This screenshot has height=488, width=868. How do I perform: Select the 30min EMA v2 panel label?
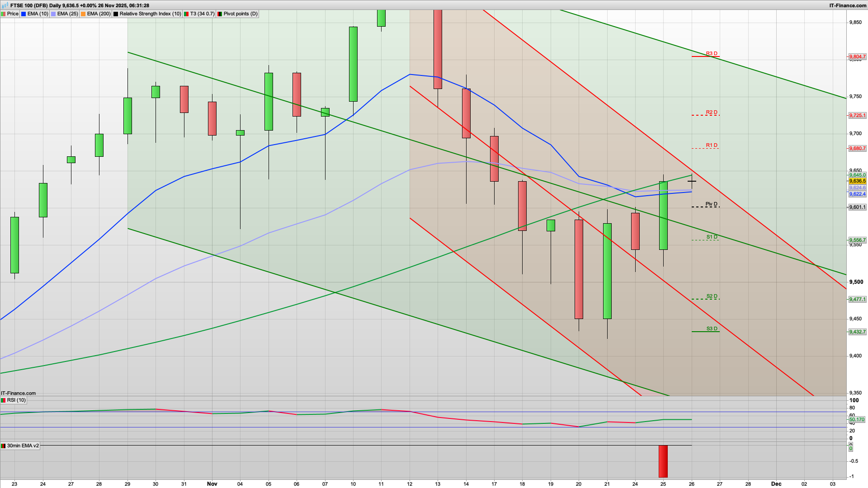click(23, 446)
